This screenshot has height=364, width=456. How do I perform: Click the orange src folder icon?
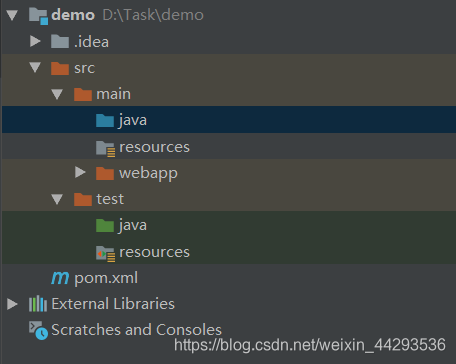pyautogui.click(x=60, y=68)
